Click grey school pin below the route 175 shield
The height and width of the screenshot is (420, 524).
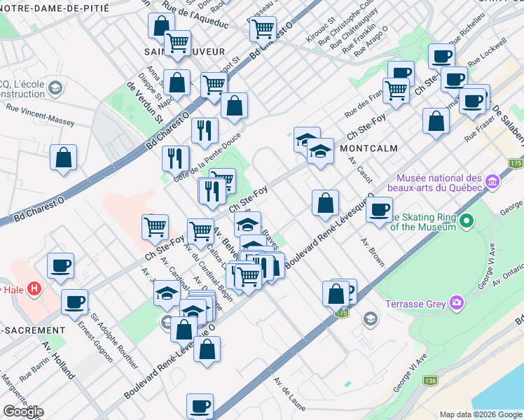(371, 318)
